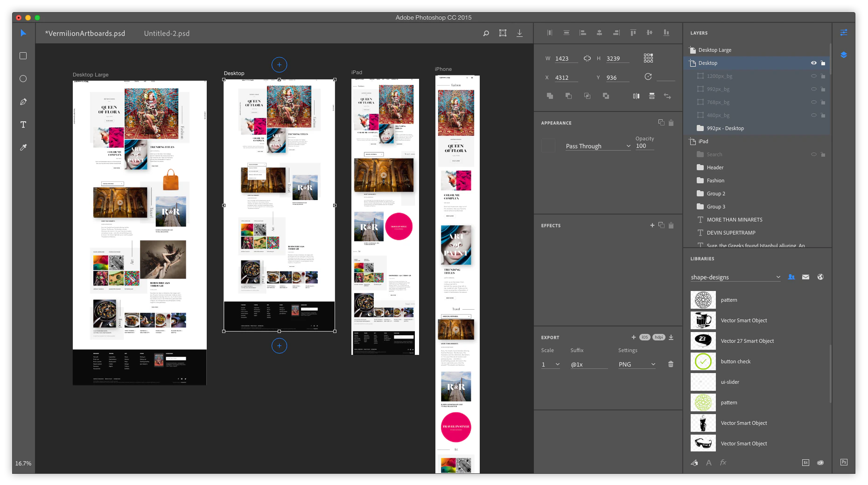
Task: Toggle visibility of the Desktop artboard layer
Action: 813,62
